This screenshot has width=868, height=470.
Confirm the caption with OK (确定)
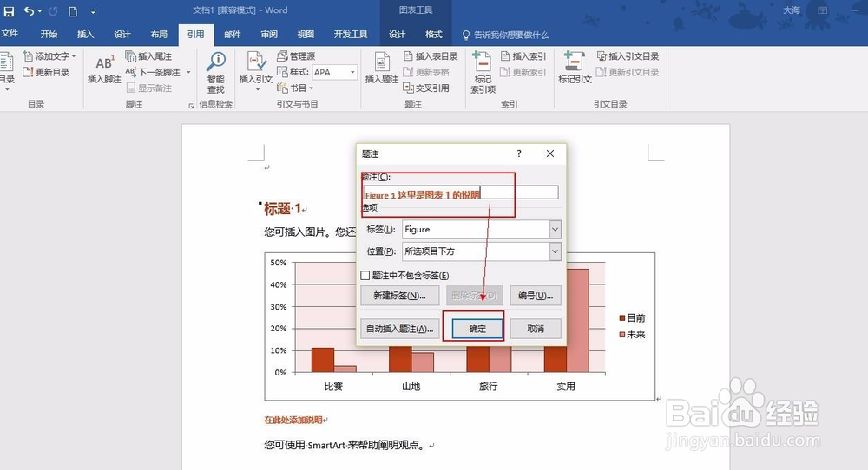click(477, 329)
